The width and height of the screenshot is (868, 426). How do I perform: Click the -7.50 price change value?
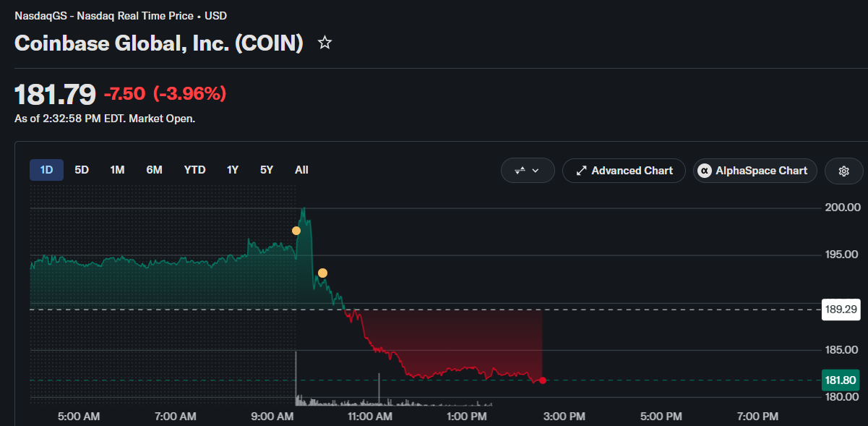pos(124,94)
